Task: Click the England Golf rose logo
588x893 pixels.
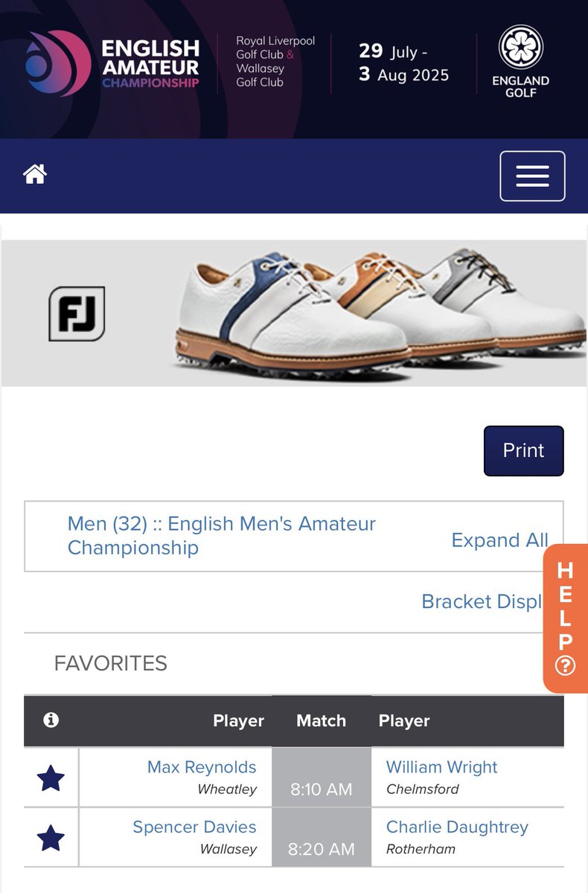Action: pos(520,63)
